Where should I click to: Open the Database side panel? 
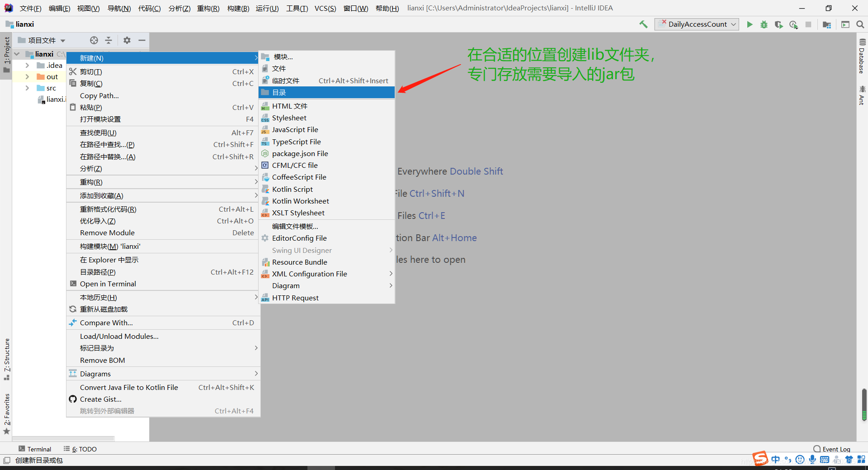[x=862, y=56]
